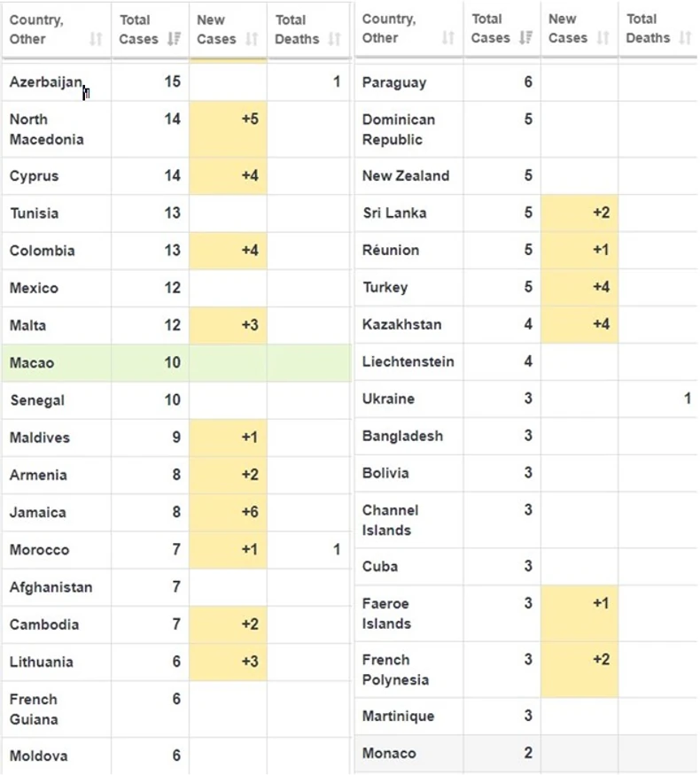This screenshot has width=700, height=775.
Task: Click Total Cases sort icon above Azerbaijan's 15
Action: 173,38
